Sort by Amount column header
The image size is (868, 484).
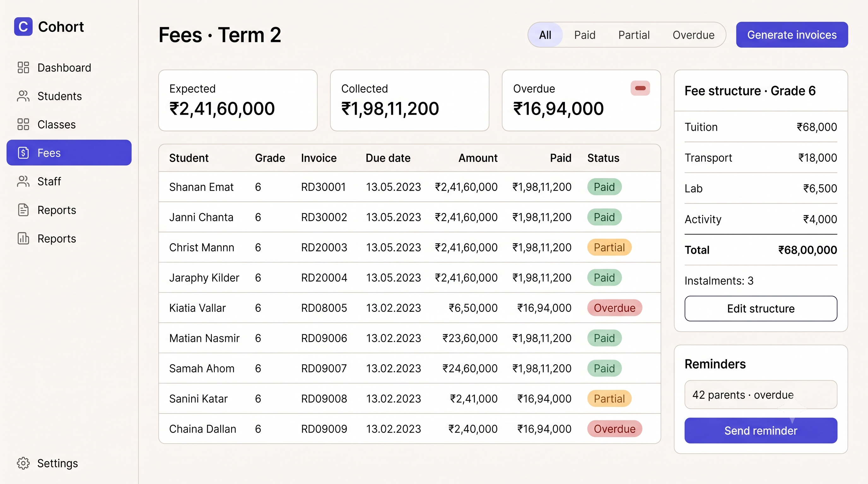[478, 158]
